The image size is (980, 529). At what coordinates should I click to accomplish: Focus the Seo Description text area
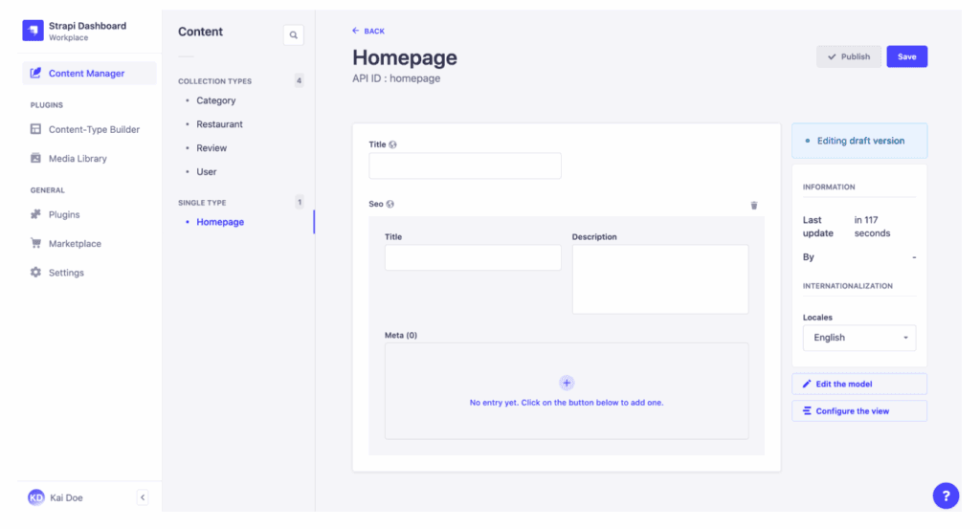pos(659,278)
